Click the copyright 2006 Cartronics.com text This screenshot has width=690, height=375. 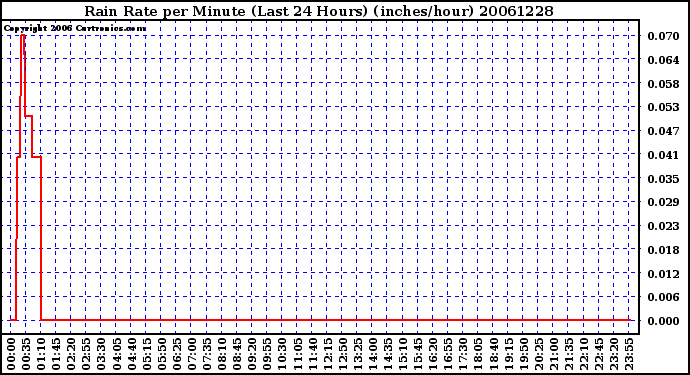[x=75, y=29]
